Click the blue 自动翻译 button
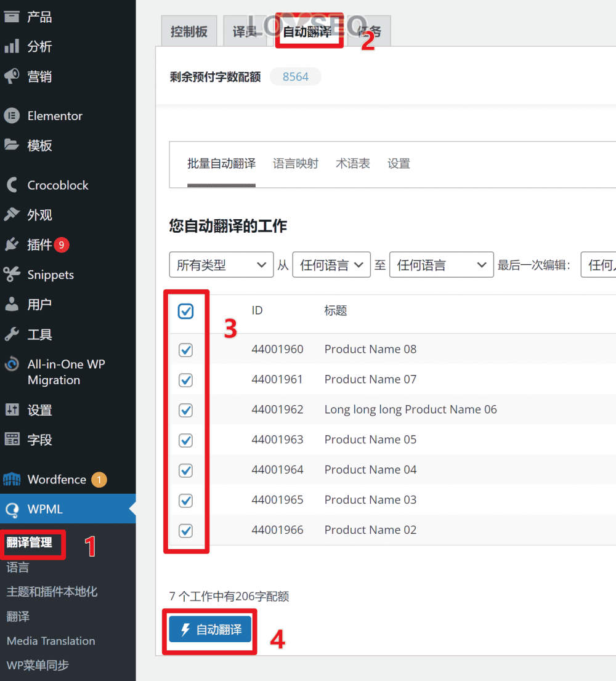 (x=210, y=629)
